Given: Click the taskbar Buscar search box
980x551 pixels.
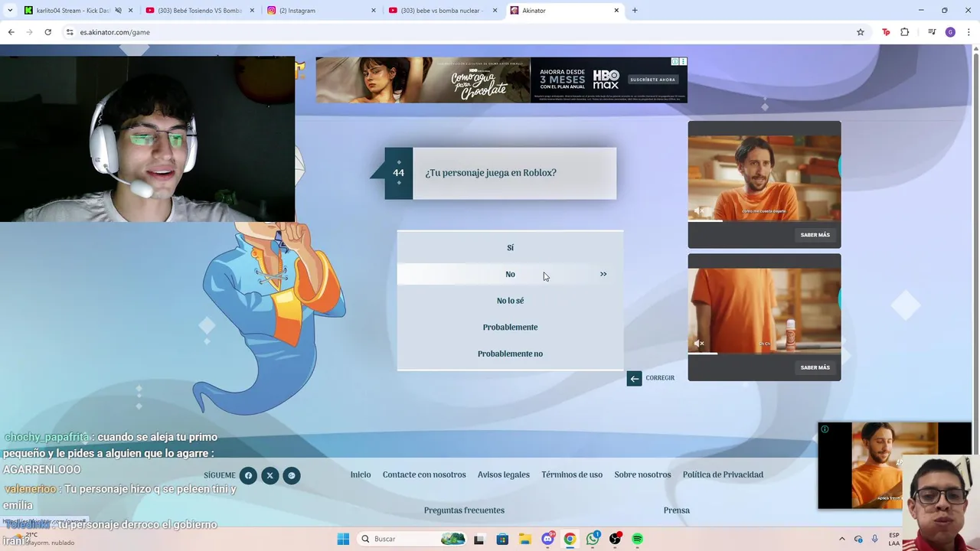Looking at the screenshot, I should 413,539.
